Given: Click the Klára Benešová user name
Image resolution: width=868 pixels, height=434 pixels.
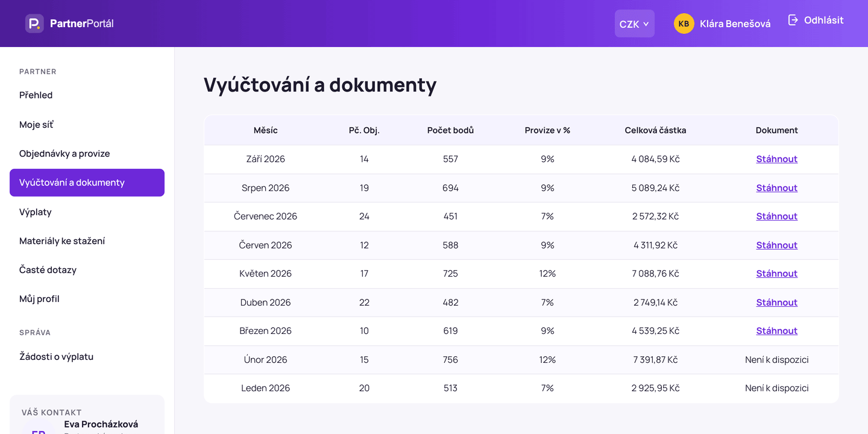Looking at the screenshot, I should (735, 24).
